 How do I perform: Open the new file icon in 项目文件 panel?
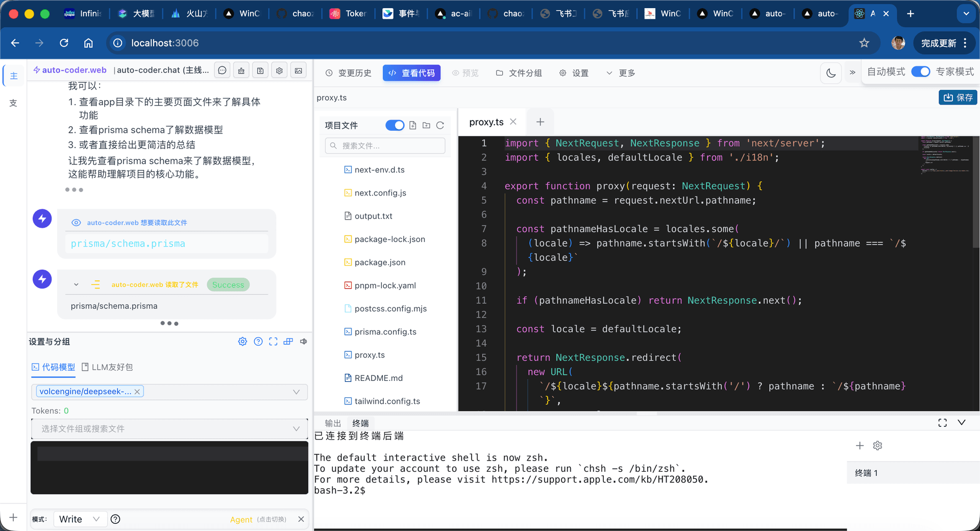412,125
